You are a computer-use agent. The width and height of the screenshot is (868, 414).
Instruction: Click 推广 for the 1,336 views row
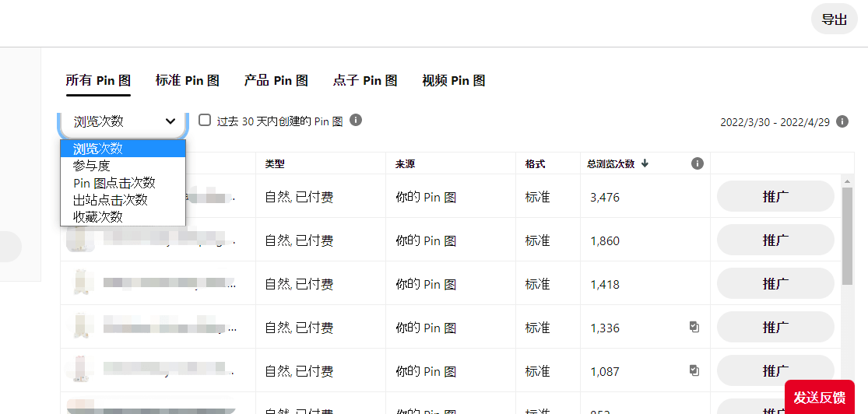(775, 327)
